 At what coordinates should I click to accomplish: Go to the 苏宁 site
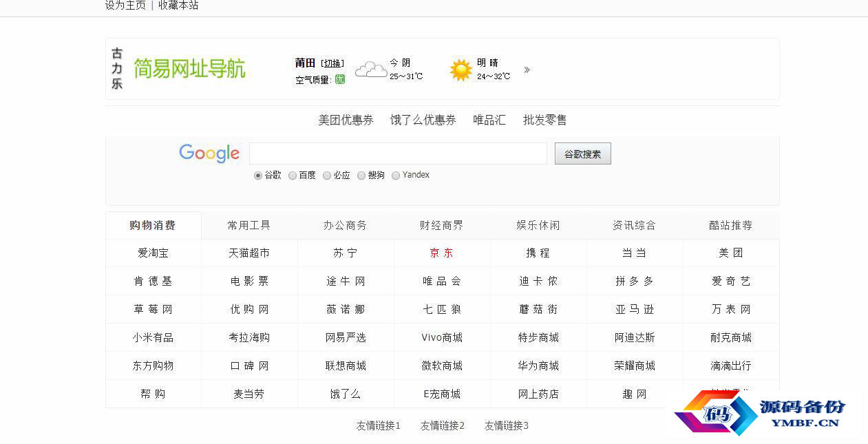[x=346, y=253]
